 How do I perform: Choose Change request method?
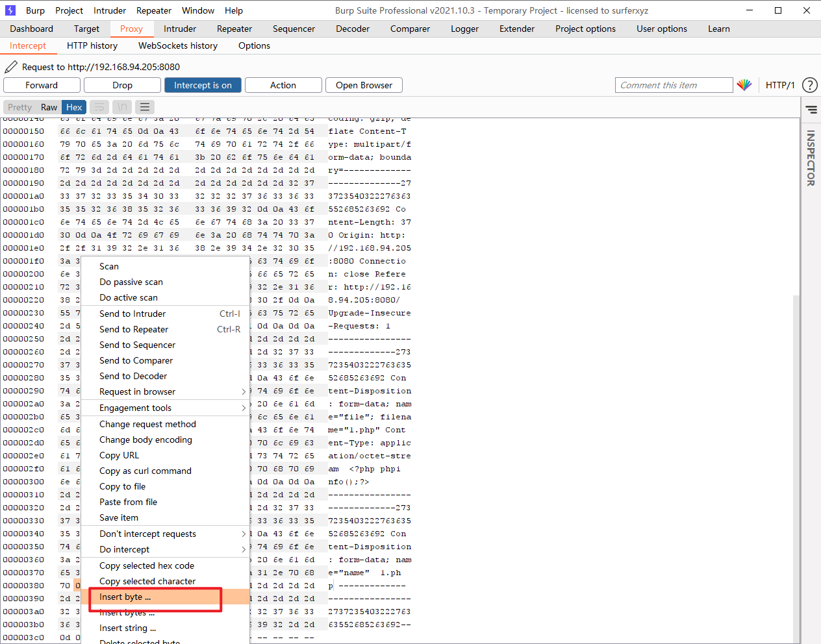pos(165,424)
